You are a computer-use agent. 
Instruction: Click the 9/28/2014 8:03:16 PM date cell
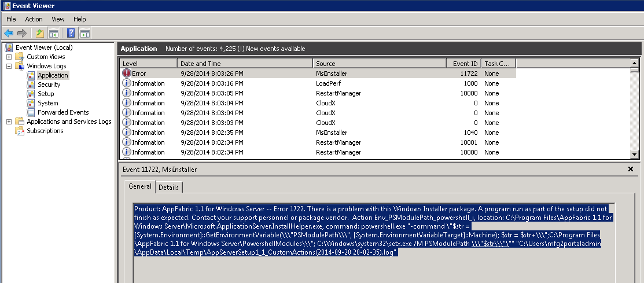click(x=212, y=83)
